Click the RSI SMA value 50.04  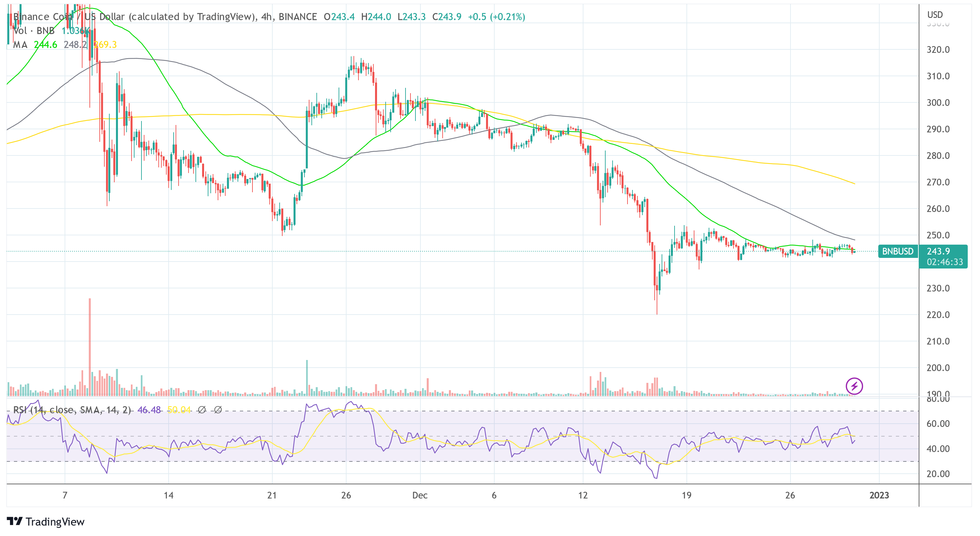click(179, 410)
